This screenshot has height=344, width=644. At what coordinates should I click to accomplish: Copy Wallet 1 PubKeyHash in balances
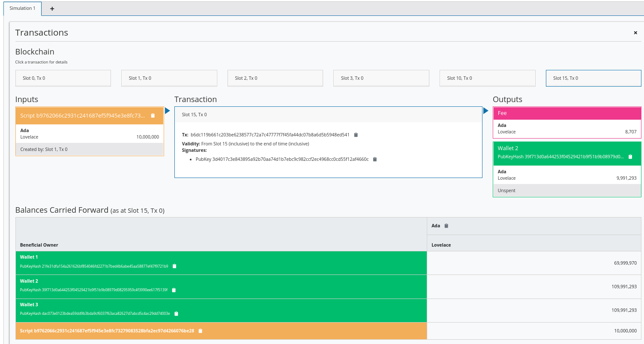pos(174,266)
